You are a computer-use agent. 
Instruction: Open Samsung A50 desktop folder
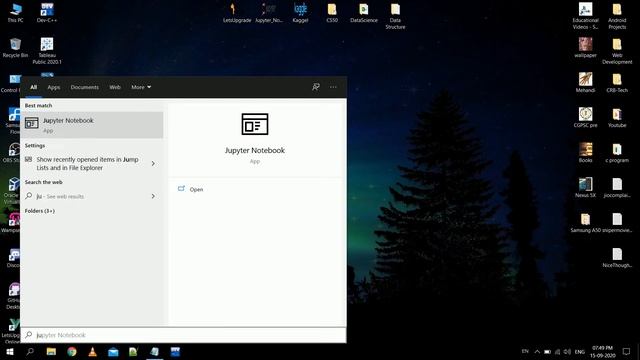585,223
